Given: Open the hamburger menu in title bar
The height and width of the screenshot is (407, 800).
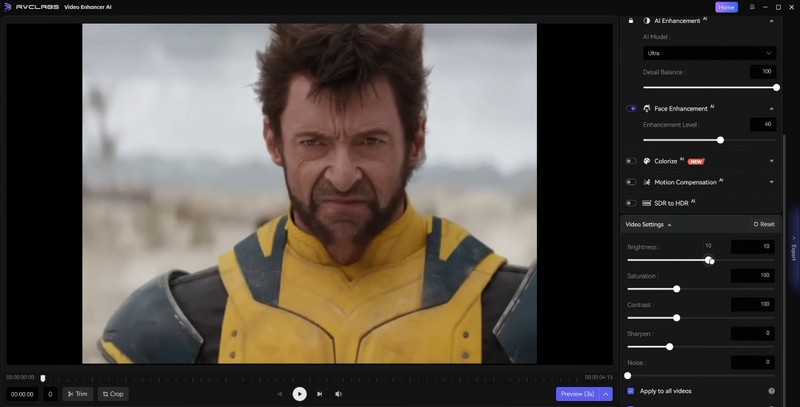Looking at the screenshot, I should (752, 7).
